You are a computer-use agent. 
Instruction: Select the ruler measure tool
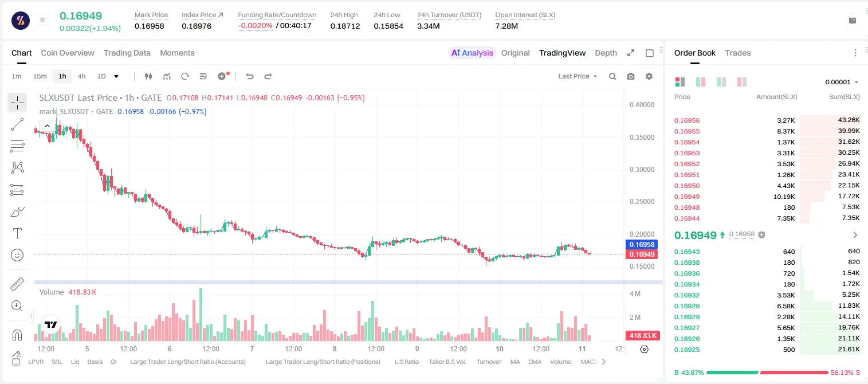point(17,284)
